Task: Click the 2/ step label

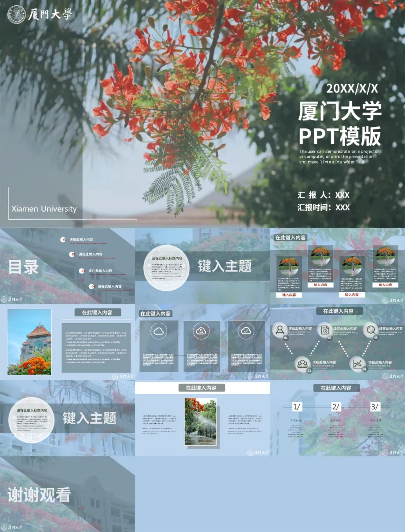Action: [336, 407]
